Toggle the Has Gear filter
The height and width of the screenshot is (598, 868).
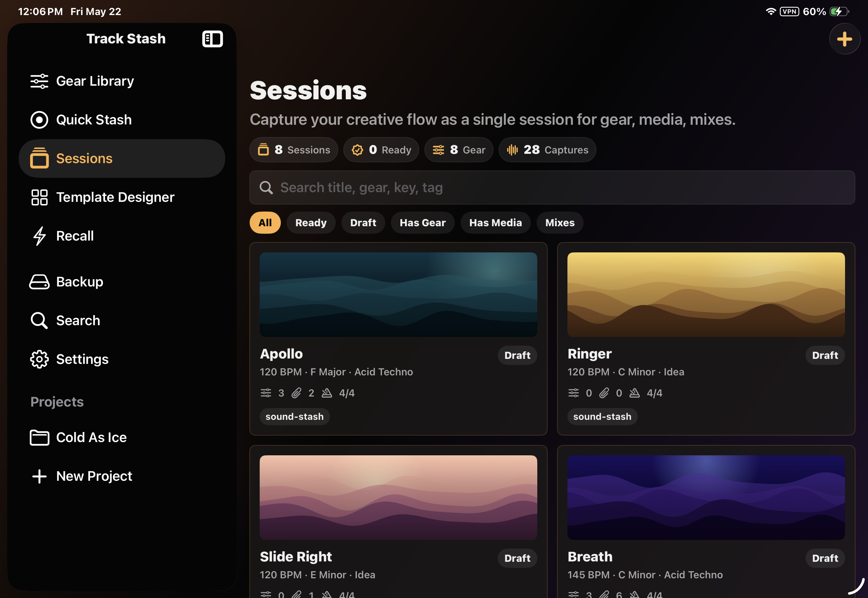click(x=423, y=223)
